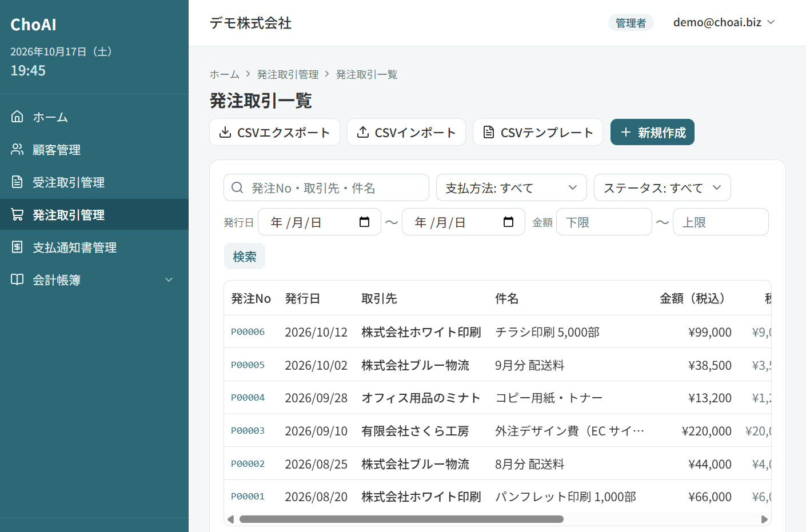
Task: Open order P00001 link
Action: pyautogui.click(x=248, y=496)
